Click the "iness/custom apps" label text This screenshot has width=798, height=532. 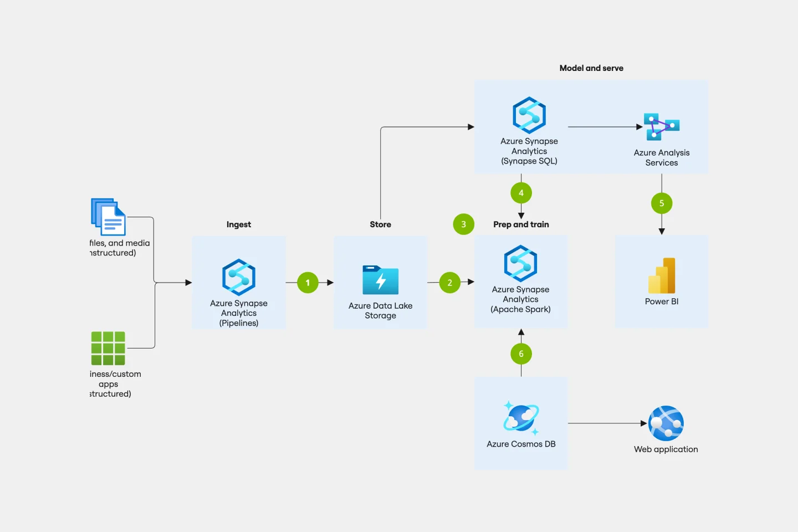[115, 379]
